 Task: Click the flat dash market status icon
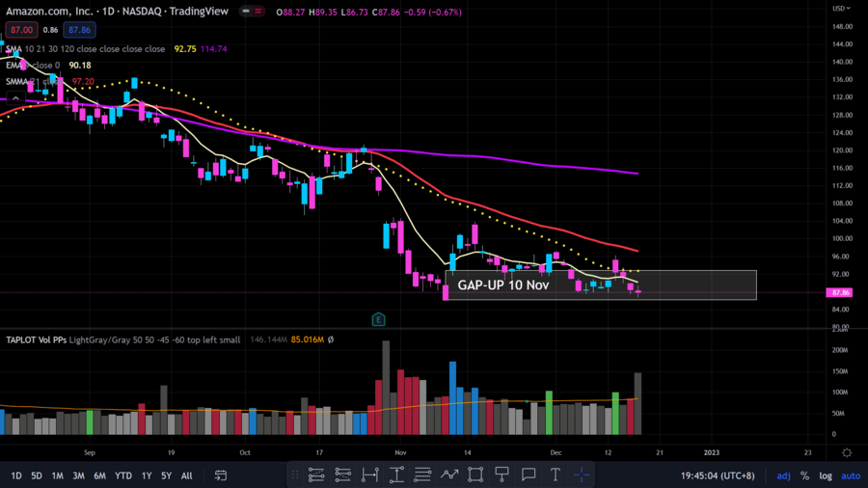pos(246,11)
